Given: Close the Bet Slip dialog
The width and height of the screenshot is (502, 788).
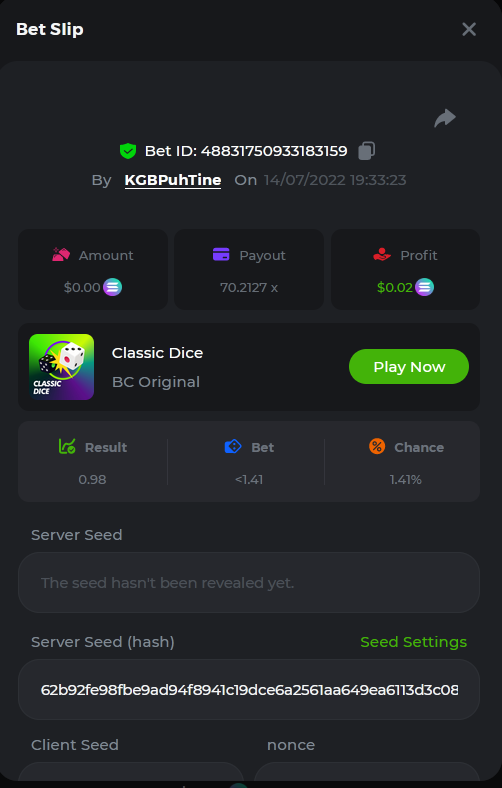Looking at the screenshot, I should (469, 29).
